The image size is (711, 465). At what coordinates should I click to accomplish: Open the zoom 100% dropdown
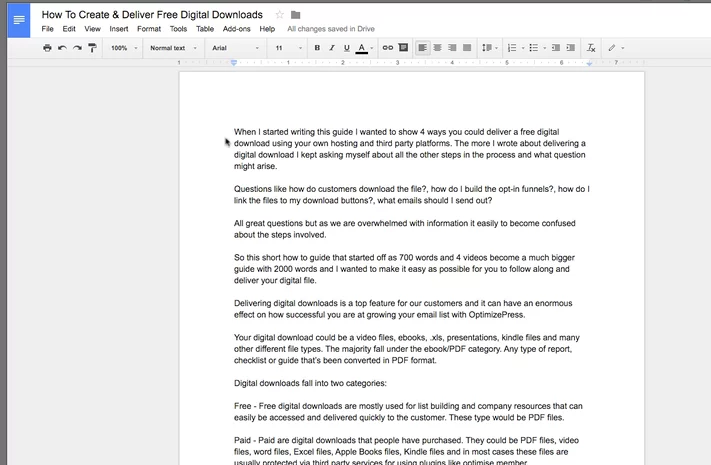pos(124,48)
